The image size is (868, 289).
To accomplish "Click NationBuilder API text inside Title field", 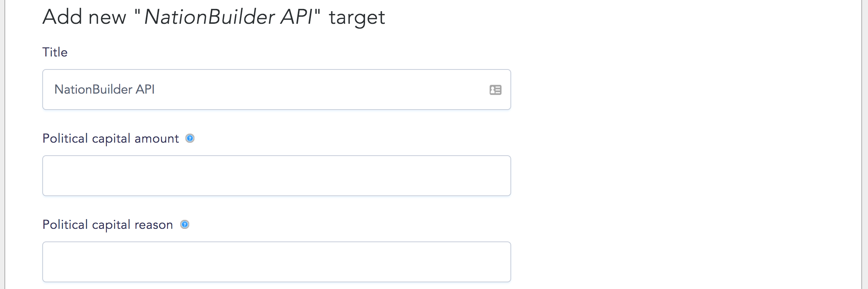I will (x=105, y=90).
